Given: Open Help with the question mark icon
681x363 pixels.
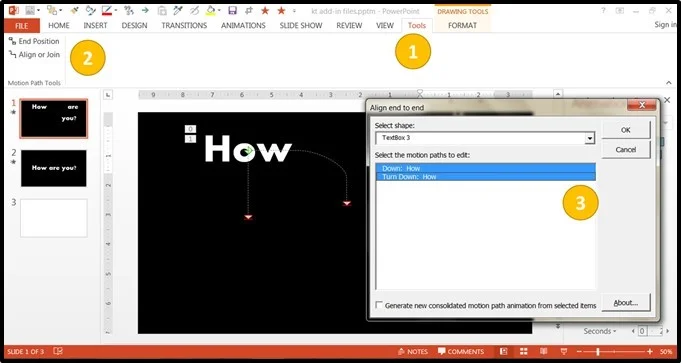Looking at the screenshot, I should [603, 10].
